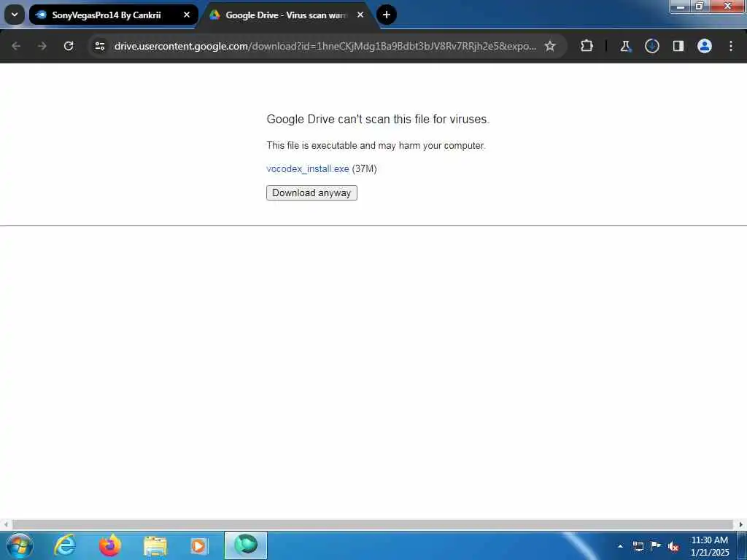This screenshot has width=747, height=560.
Task: Click the scrollbar right arrow
Action: 741,524
